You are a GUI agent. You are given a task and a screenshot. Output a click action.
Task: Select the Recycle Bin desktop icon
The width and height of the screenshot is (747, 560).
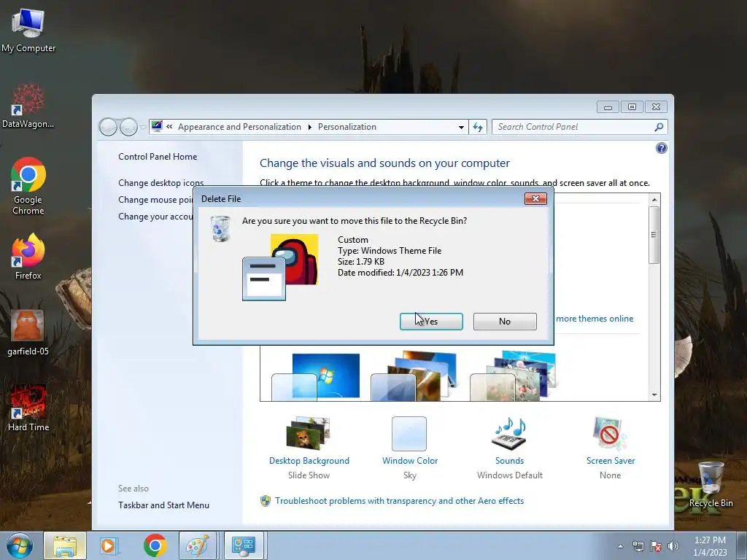coord(711,485)
